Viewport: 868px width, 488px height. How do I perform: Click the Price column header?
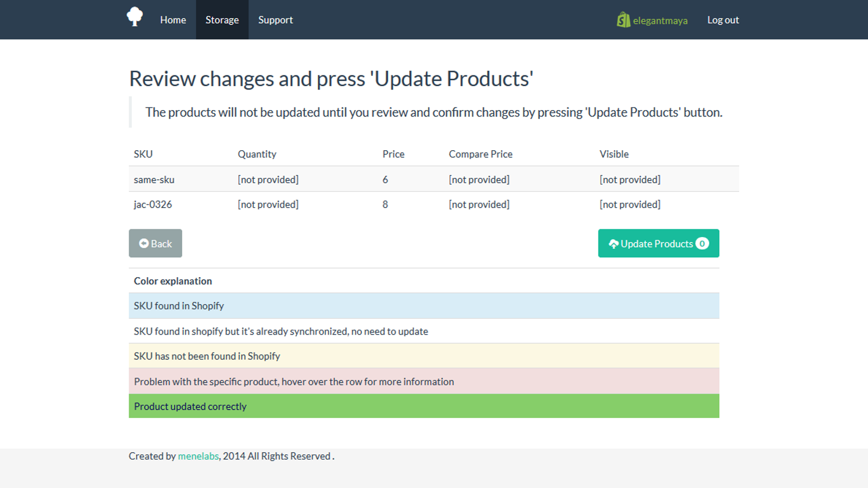393,154
